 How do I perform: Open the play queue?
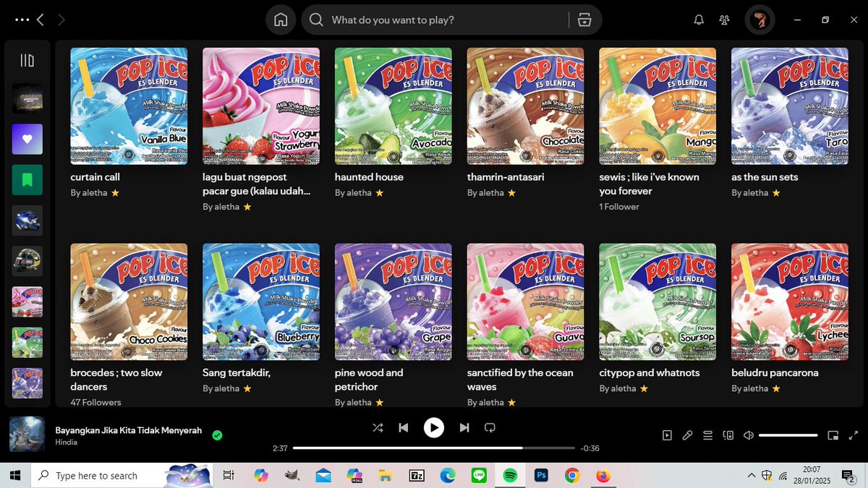coord(708,435)
